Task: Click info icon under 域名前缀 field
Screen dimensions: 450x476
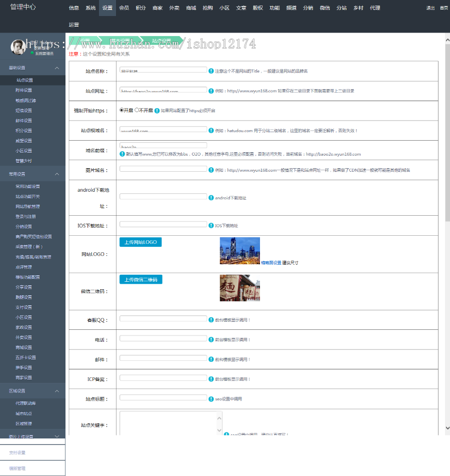Action: click(122, 154)
